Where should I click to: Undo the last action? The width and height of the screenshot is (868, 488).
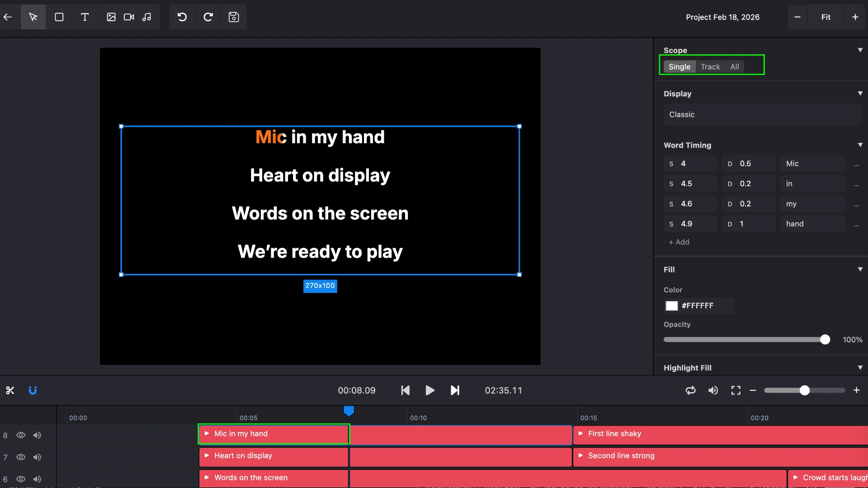182,17
